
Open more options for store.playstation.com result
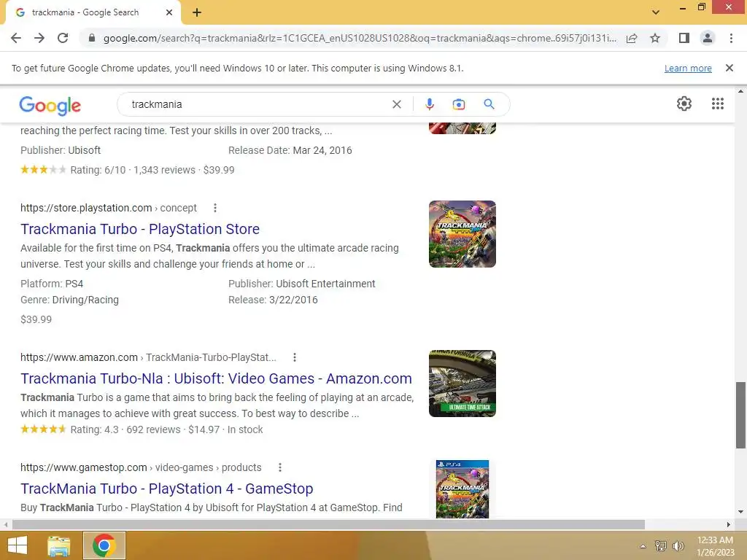[215, 208]
